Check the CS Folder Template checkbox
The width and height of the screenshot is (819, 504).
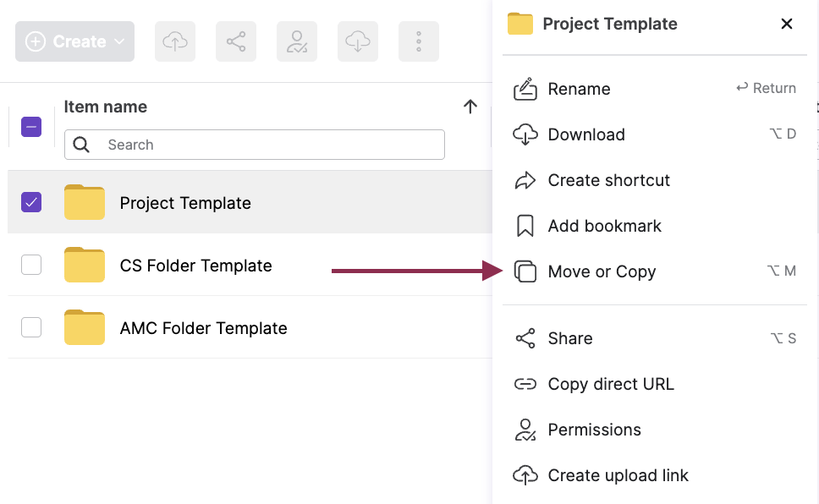pos(31,265)
